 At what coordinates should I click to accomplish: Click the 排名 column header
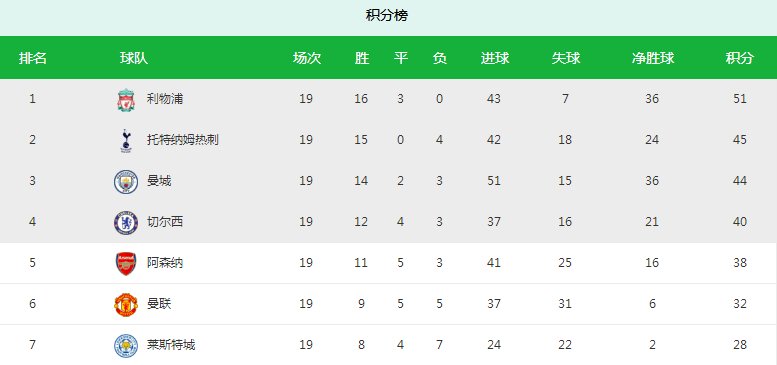click(33, 58)
